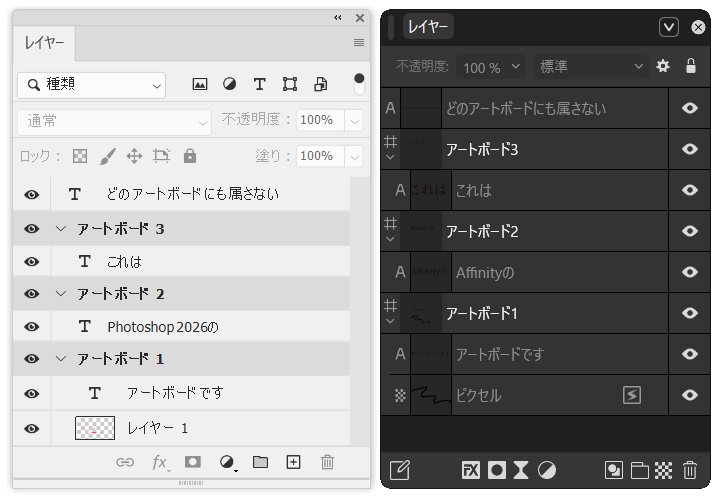Screen dimensions: 722x498
Task: Collapse the アートボード 2 group in Photoshop
Action: click(x=61, y=294)
